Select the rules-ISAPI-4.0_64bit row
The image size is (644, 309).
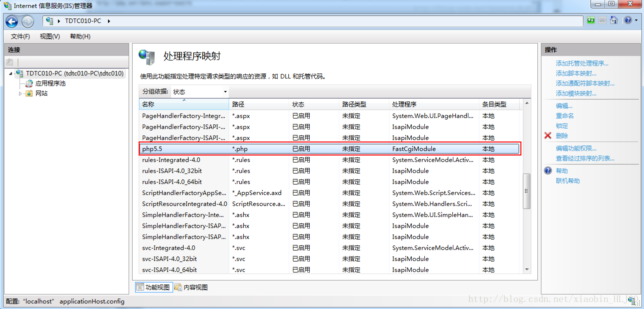329,181
